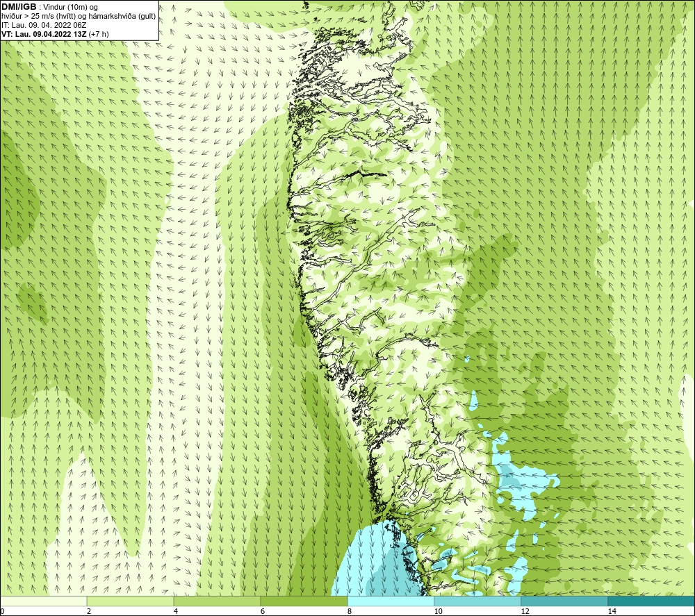695x616 pixels.
Task: Click the legend value '6'
Action: (263, 612)
